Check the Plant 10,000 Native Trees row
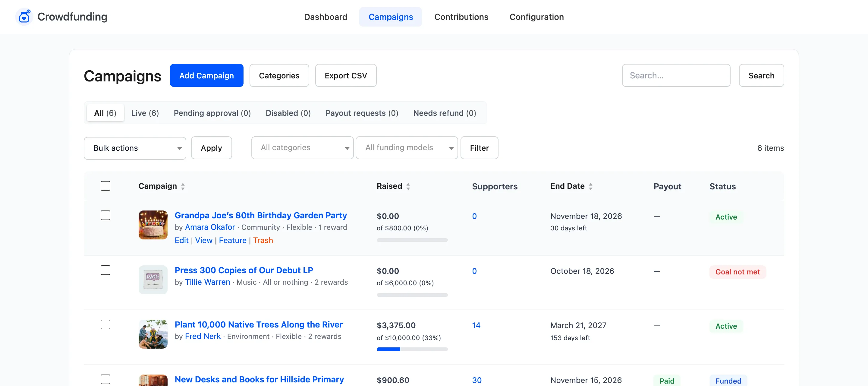This screenshot has height=386, width=868. point(105,324)
